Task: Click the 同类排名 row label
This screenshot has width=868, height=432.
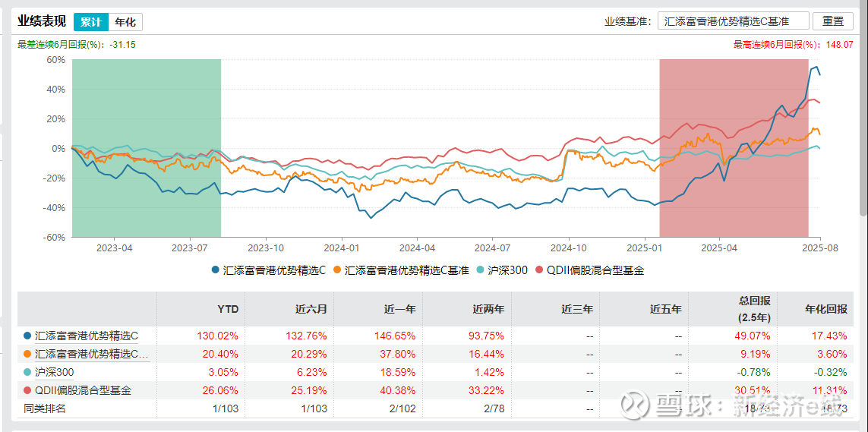Action: click(x=45, y=409)
